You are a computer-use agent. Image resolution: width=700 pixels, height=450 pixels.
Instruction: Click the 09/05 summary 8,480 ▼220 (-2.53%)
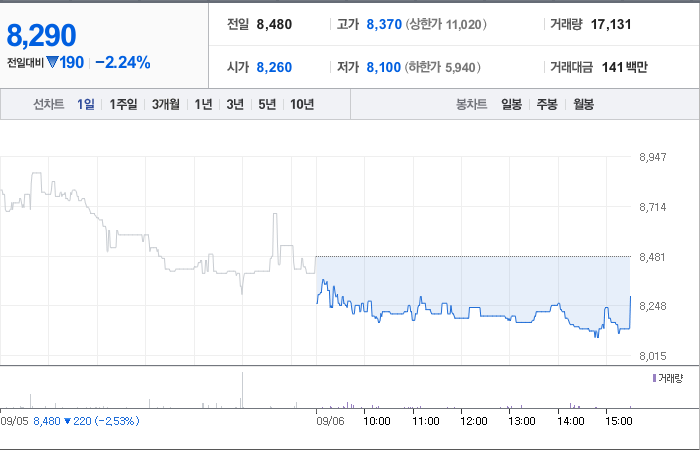(86, 421)
